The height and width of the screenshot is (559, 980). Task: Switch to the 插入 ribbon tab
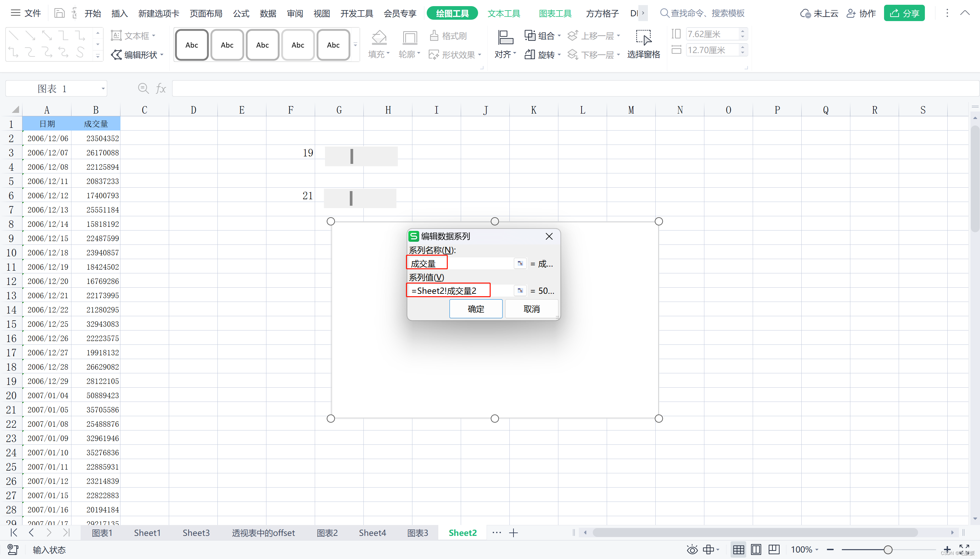[119, 14]
